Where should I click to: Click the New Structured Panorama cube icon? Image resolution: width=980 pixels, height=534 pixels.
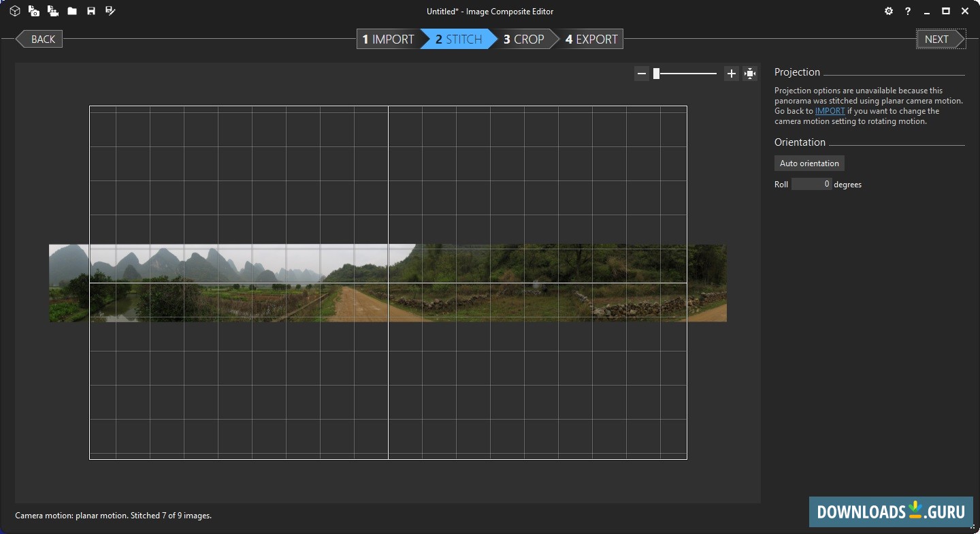pos(14,11)
